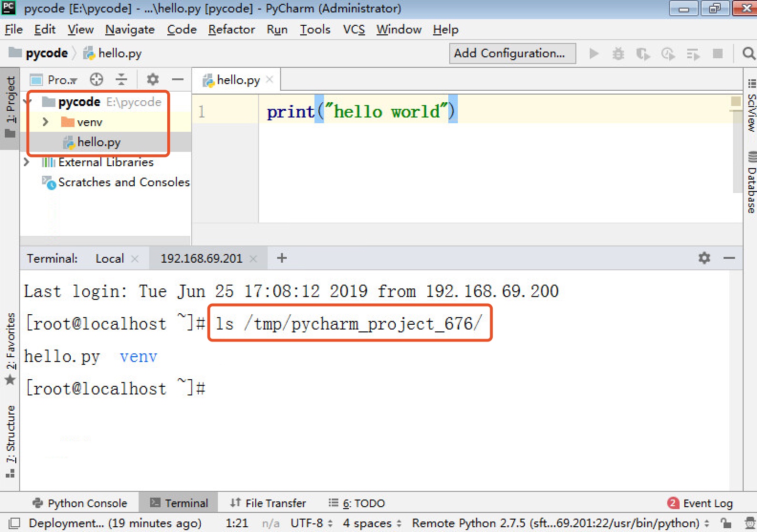Open the File menu
Image resolution: width=757 pixels, height=532 pixels.
(14, 30)
